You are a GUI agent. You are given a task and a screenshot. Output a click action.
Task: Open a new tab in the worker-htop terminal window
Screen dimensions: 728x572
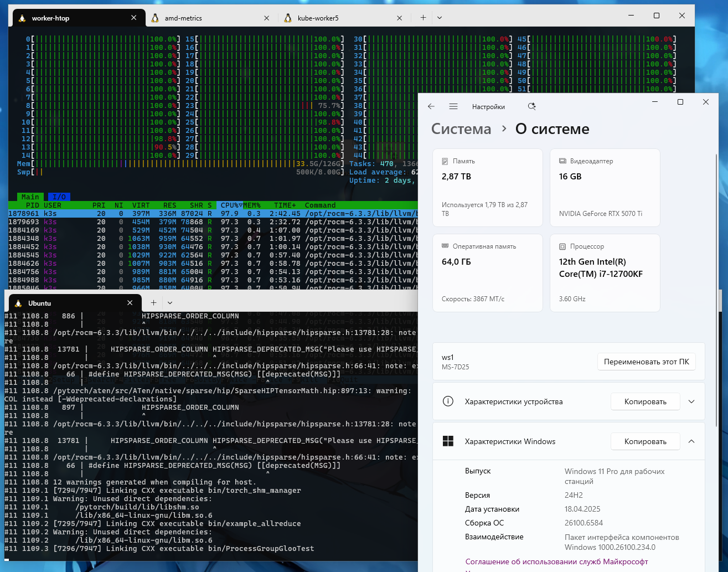(423, 18)
